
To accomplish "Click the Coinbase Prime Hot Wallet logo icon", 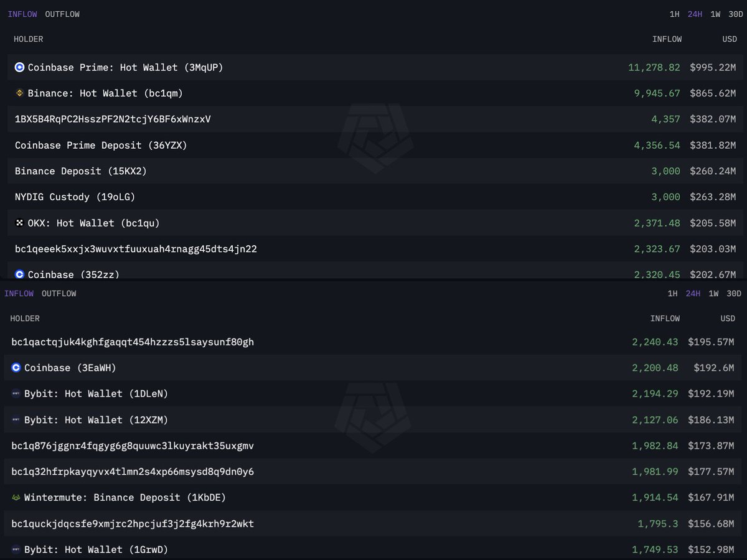I will click(x=19, y=67).
